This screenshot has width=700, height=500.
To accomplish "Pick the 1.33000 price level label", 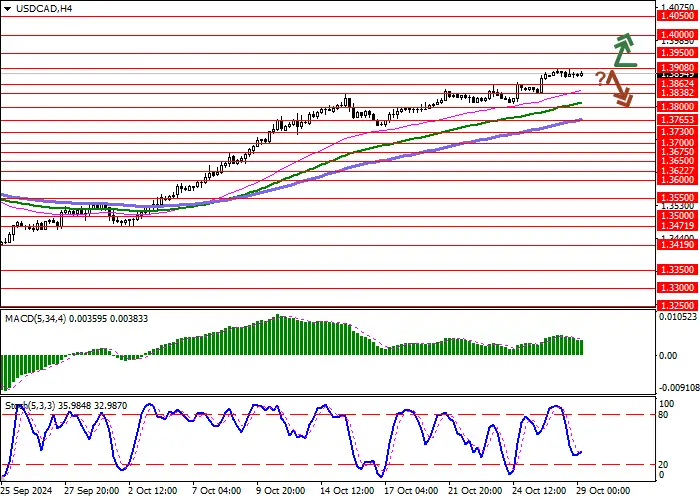I will click(677, 288).
